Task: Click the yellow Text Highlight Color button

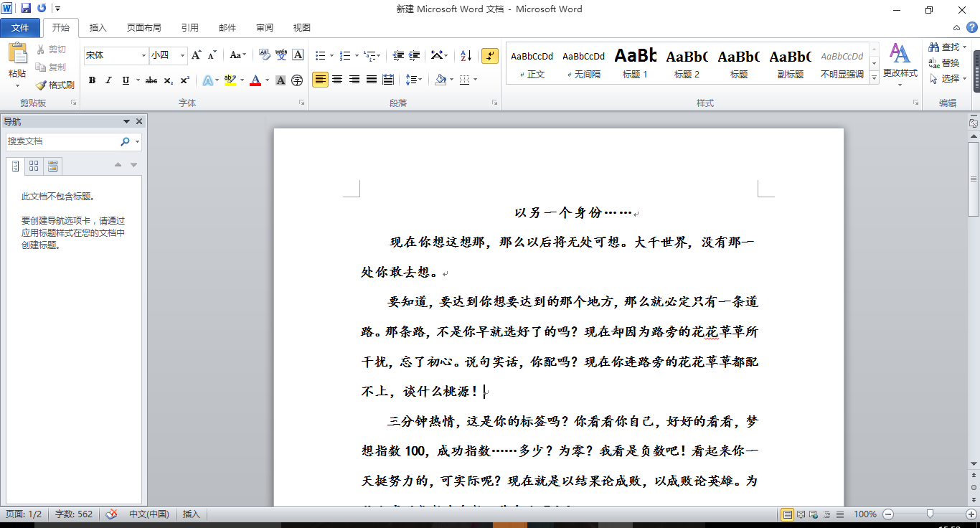Action: (x=230, y=80)
